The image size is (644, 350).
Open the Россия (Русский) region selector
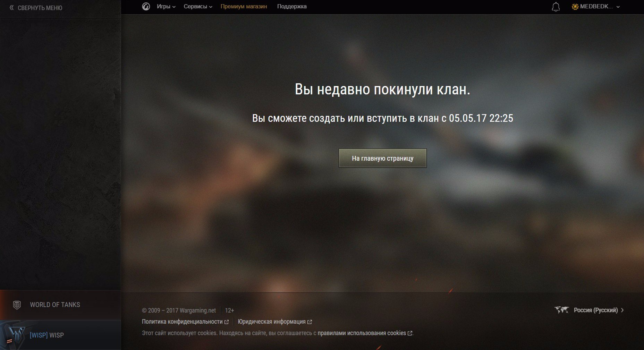point(595,310)
